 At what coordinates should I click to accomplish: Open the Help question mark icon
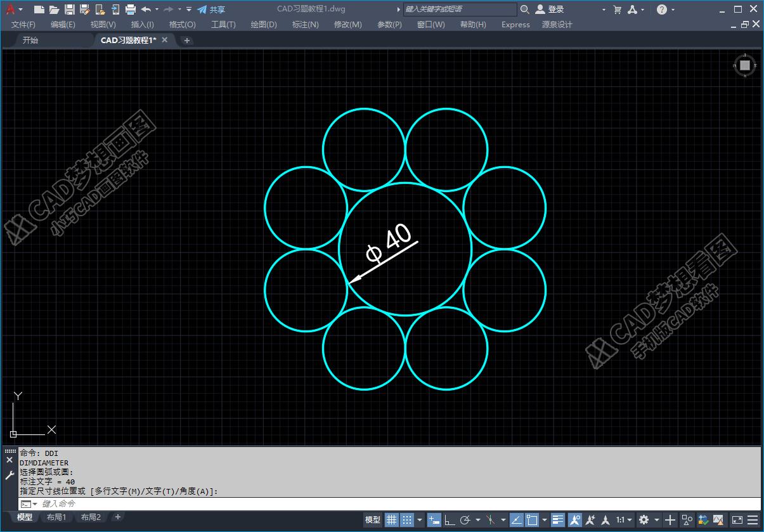point(662,10)
